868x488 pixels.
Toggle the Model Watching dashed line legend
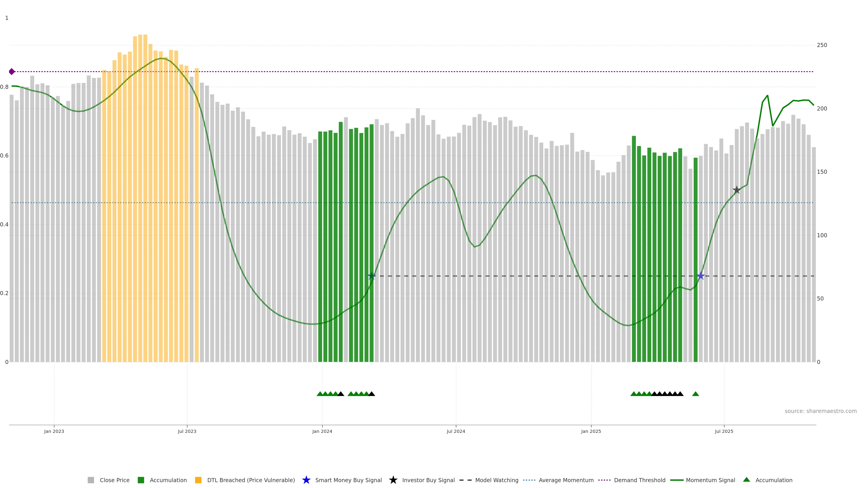click(x=465, y=480)
